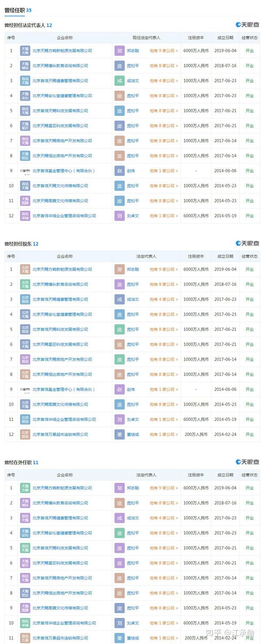Click 郑 avatar, row 1 of 曾经担任法定代表人 table
Screen dimensions: 261x644
point(119,51)
